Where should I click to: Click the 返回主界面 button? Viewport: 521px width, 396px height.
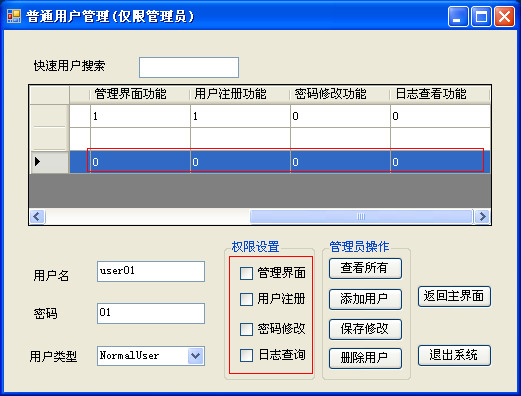pos(454,296)
